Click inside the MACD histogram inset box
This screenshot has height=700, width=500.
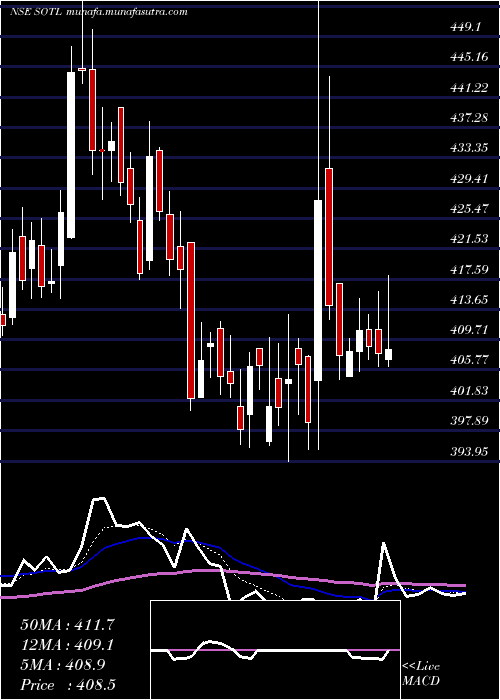[x=275, y=650]
